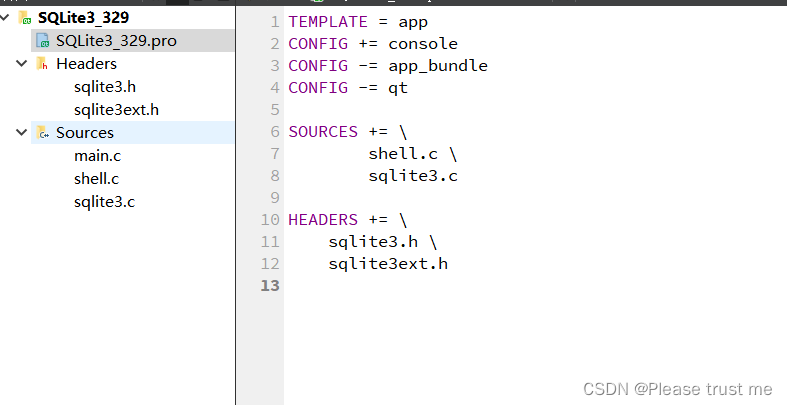Image resolution: width=787 pixels, height=405 pixels.
Task: Open sqlite3ext.h in the project tree
Action: pyautogui.click(x=116, y=110)
